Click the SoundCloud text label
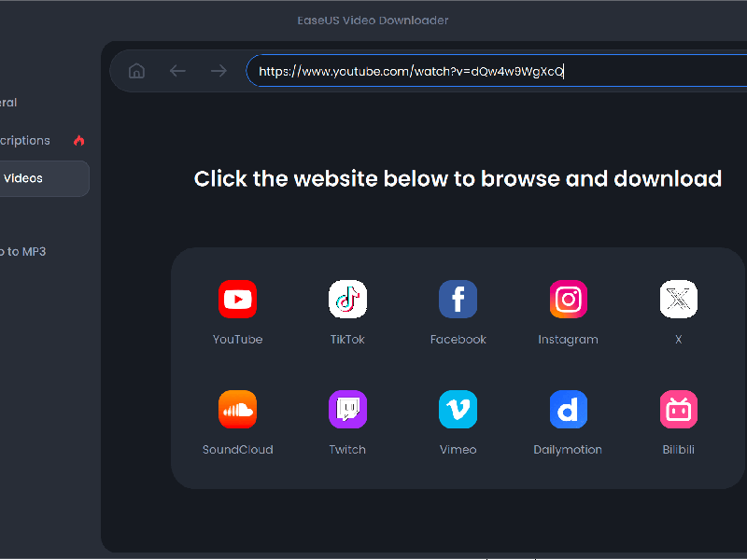 click(237, 450)
